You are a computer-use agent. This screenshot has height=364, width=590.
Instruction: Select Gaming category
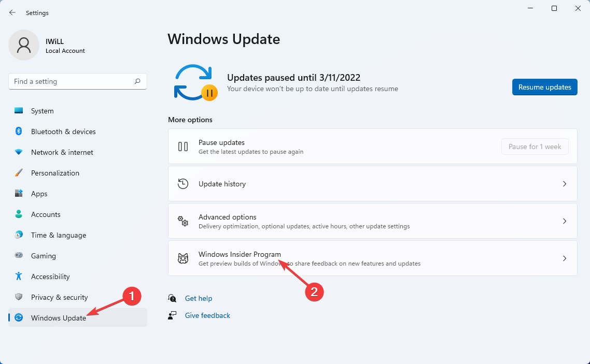click(78, 255)
